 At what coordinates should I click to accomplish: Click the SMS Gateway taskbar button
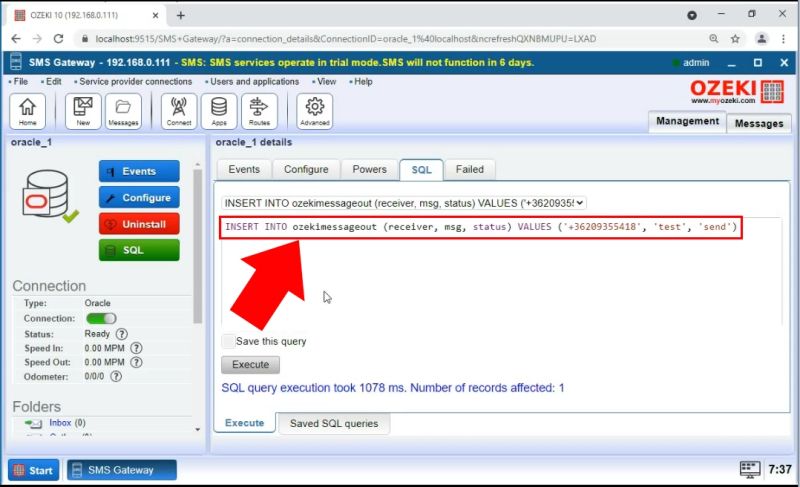click(121, 470)
